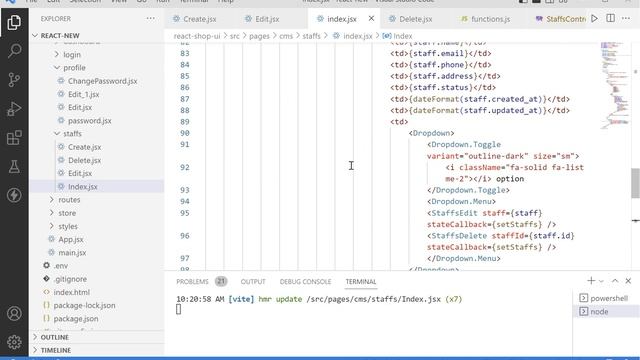Switch to the StaffsController tab
Viewport: 640px width, 360px height.
[561, 19]
